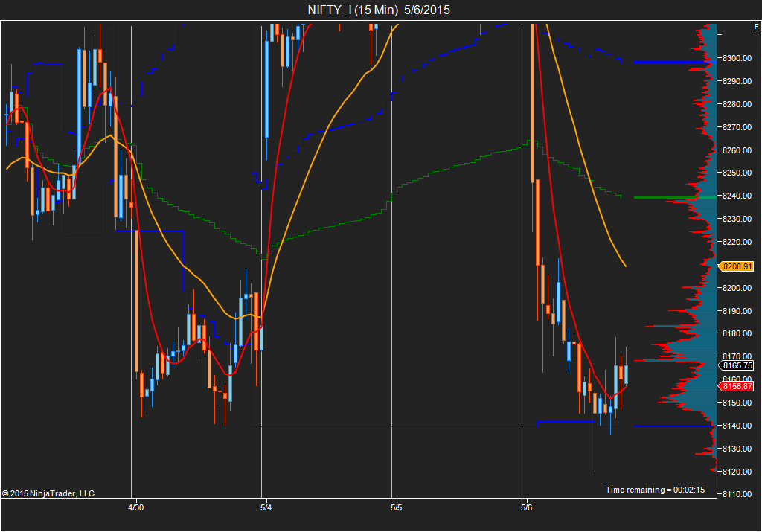Click the © 2015 NinjaTrader, LLC text
The width and height of the screenshot is (762, 532).
point(48,493)
